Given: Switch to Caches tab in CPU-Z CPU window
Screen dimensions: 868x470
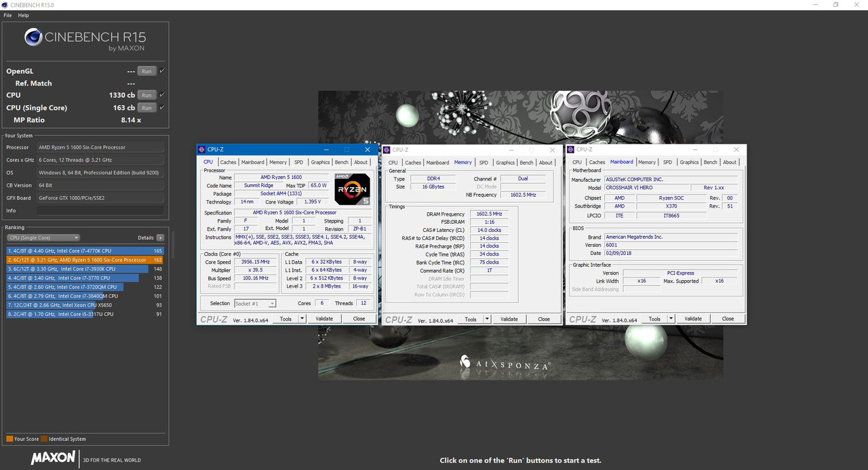Looking at the screenshot, I should click(229, 162).
